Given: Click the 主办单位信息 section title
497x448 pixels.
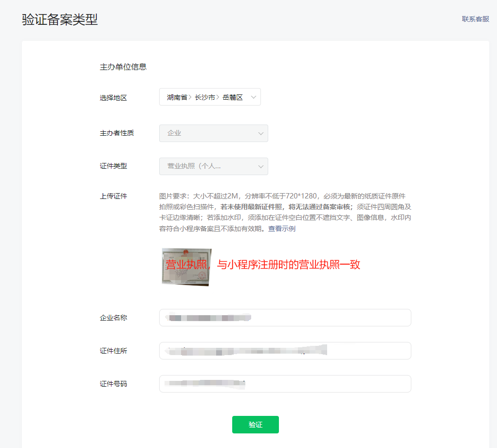Looking at the screenshot, I should (x=123, y=67).
